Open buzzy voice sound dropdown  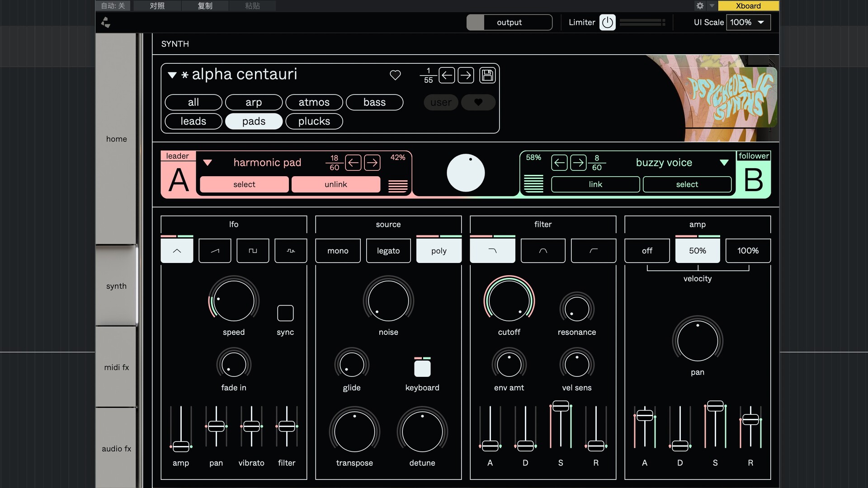724,163
